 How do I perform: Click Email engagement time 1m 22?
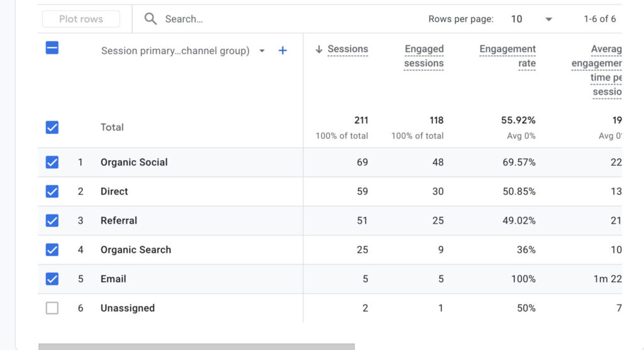point(608,279)
